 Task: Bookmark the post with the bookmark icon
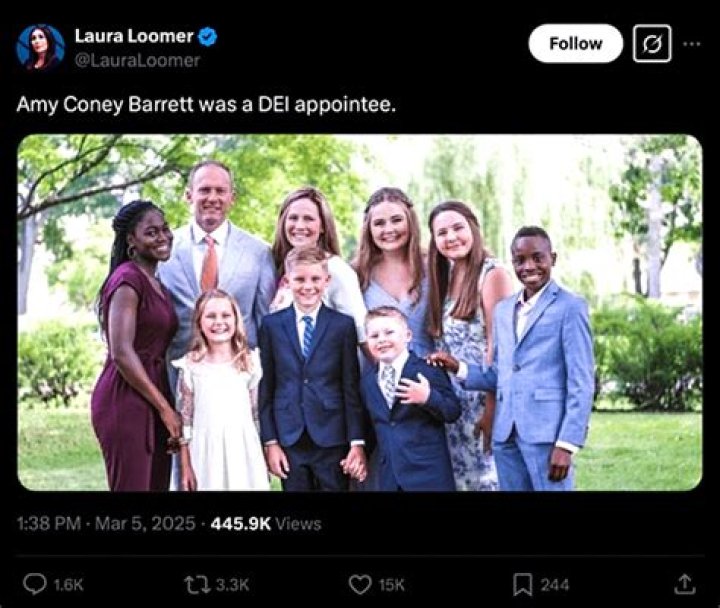point(522,584)
